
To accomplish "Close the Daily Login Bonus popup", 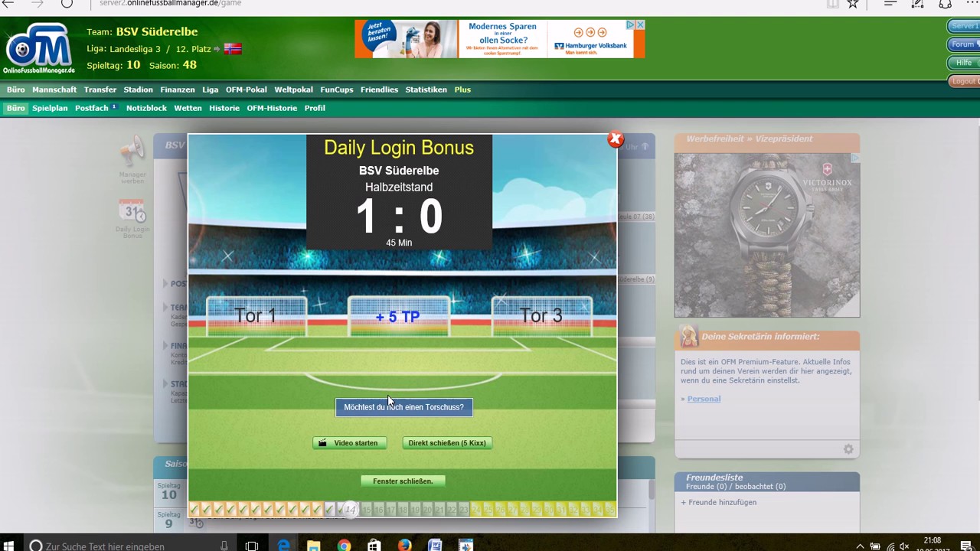I will [x=615, y=139].
